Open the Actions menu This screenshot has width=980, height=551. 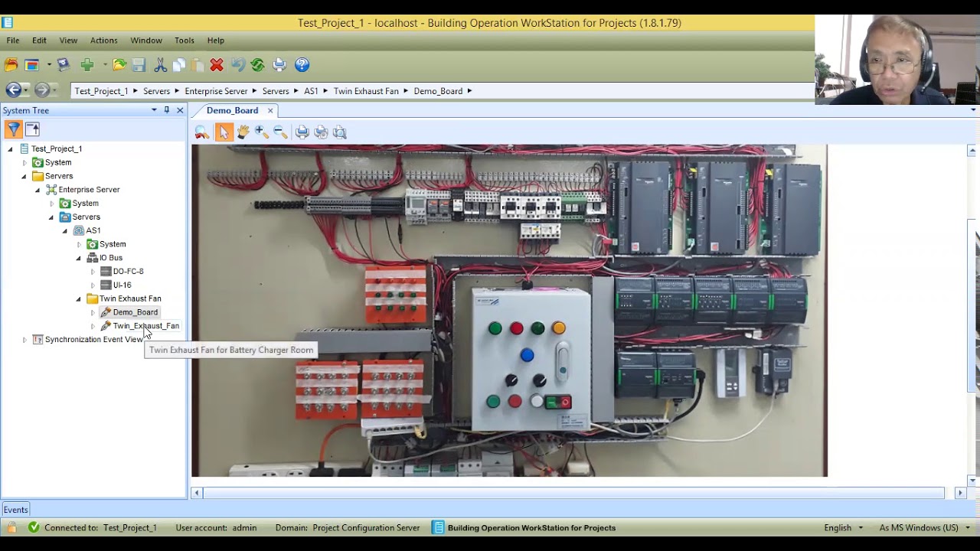point(104,41)
